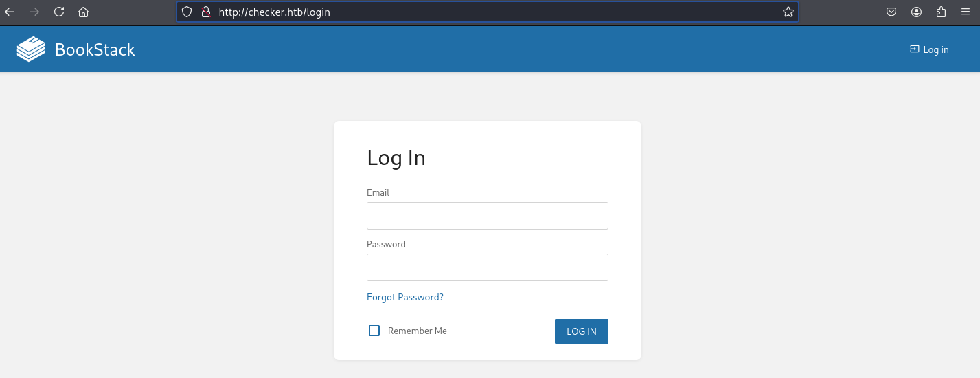
Task: Click the blue LOG IN button
Action: click(582, 331)
